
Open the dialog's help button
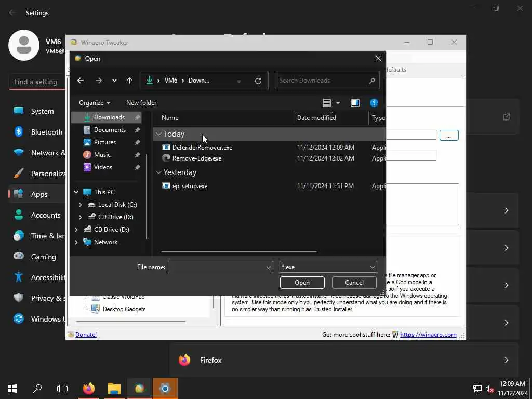point(374,103)
